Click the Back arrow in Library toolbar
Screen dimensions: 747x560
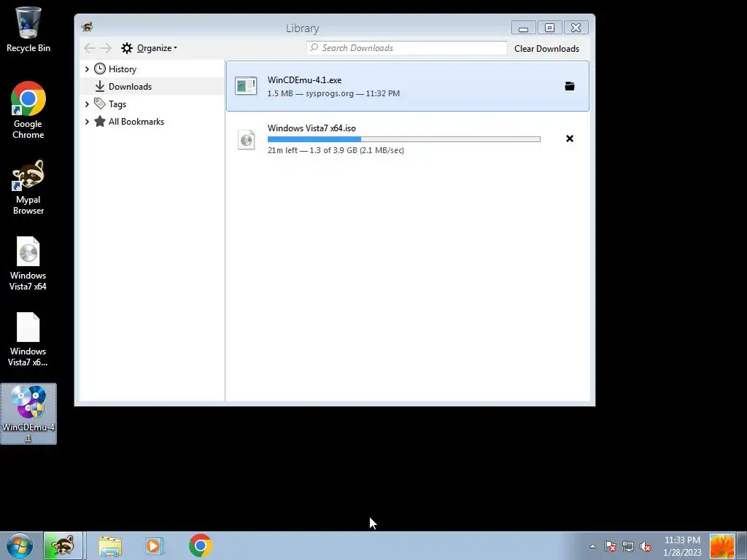(89, 48)
